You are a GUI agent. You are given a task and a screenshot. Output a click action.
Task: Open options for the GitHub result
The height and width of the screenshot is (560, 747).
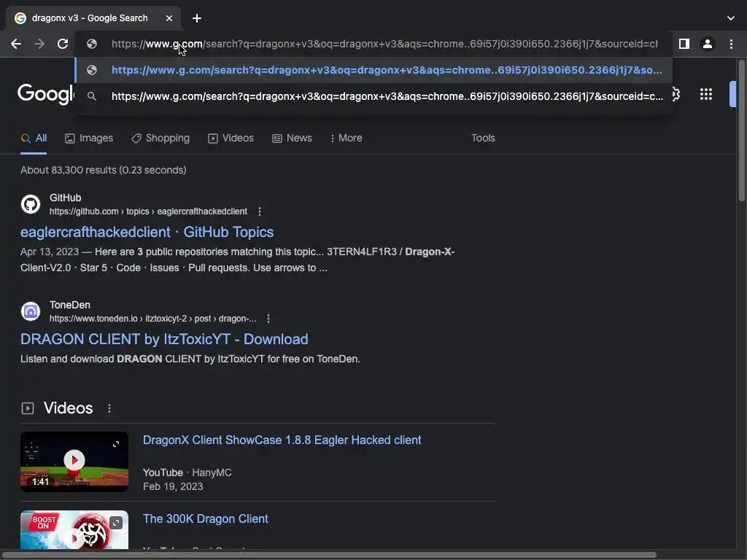[x=260, y=211]
